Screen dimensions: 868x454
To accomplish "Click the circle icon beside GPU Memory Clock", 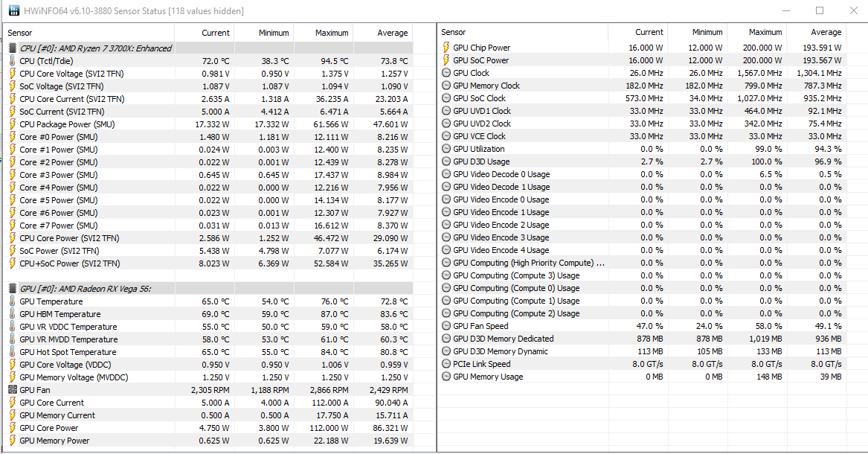I will 446,86.
